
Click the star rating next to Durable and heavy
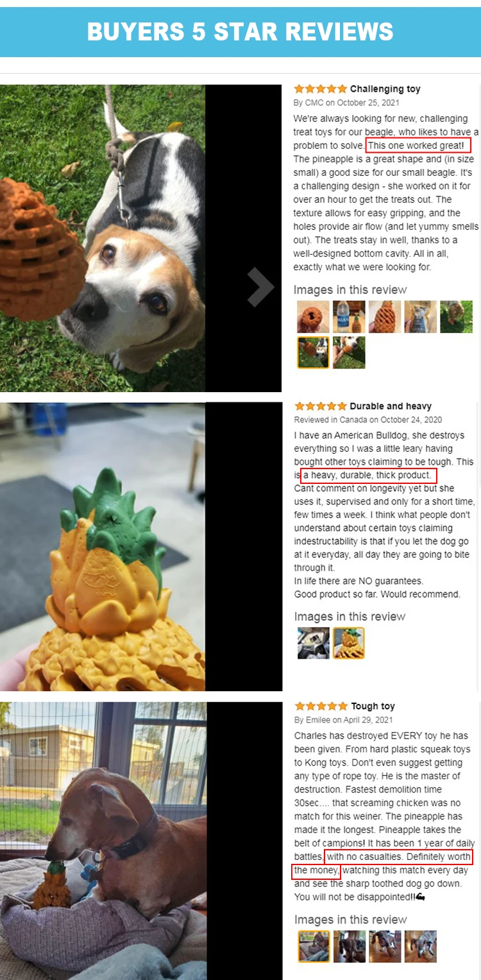(321, 406)
